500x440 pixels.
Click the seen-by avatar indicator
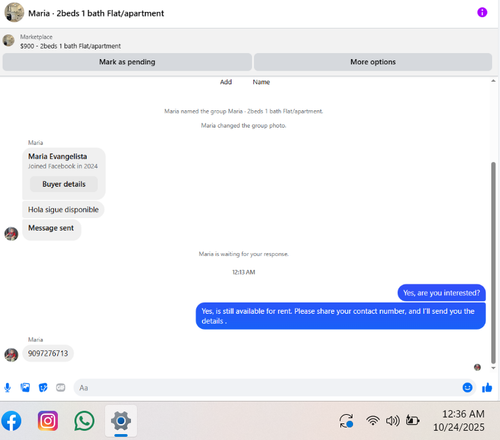477,367
